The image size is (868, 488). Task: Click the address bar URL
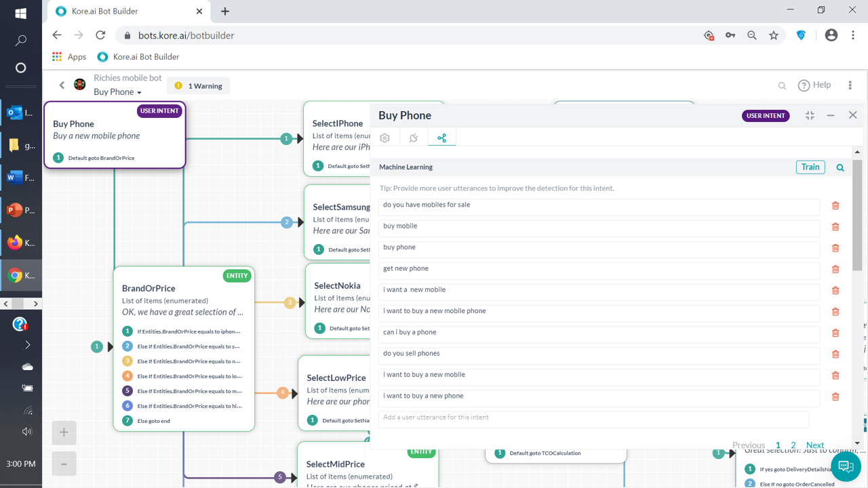186,35
